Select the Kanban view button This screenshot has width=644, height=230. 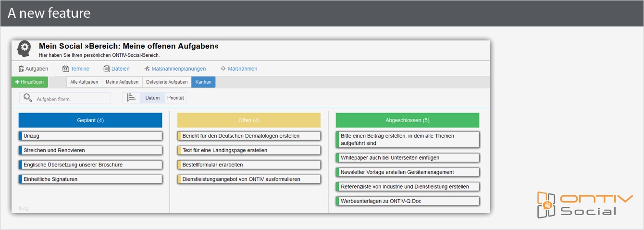[x=203, y=82]
